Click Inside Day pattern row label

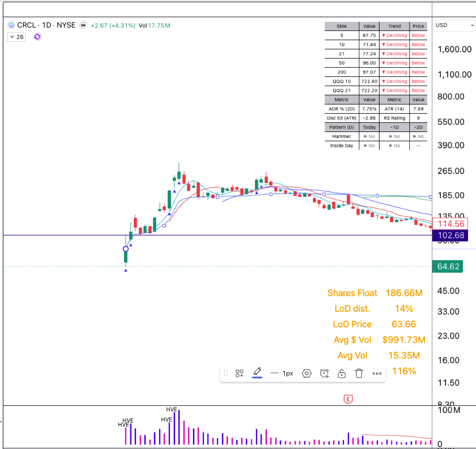[x=342, y=146]
